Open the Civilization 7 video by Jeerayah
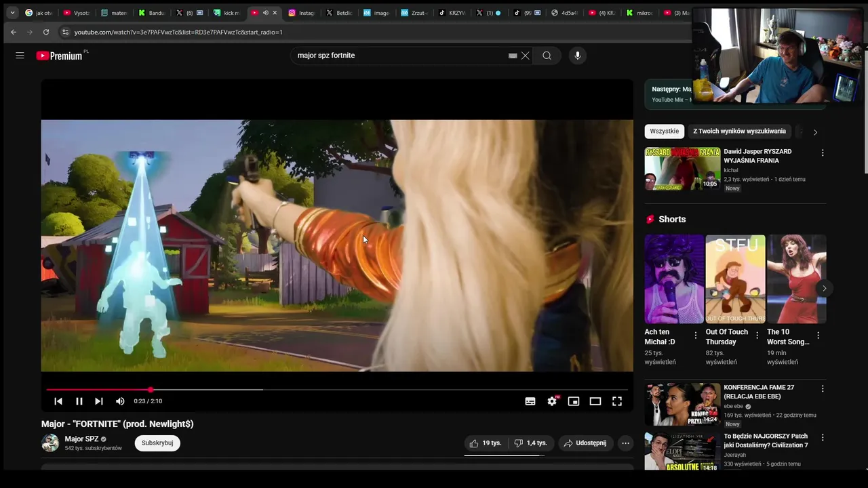The width and height of the screenshot is (868, 488). (x=682, y=451)
